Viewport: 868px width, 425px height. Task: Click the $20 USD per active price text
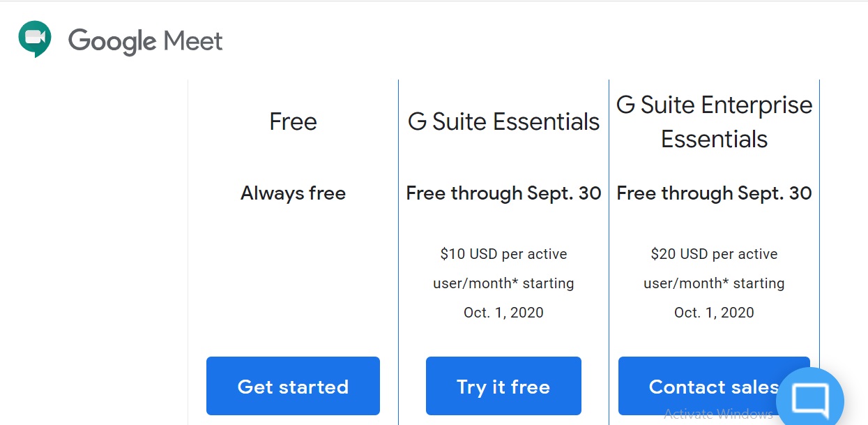point(714,254)
